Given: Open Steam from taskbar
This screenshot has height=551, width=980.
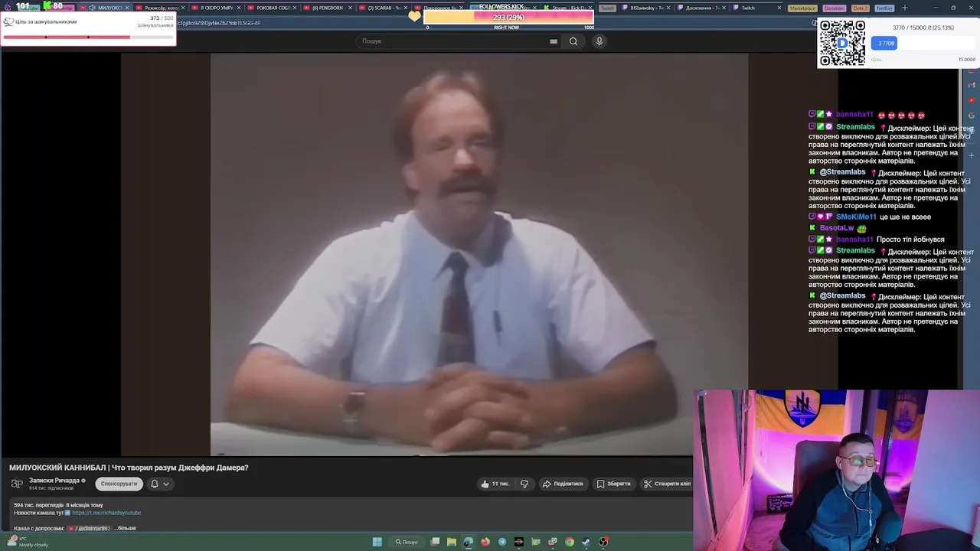Looking at the screenshot, I should coord(586,542).
